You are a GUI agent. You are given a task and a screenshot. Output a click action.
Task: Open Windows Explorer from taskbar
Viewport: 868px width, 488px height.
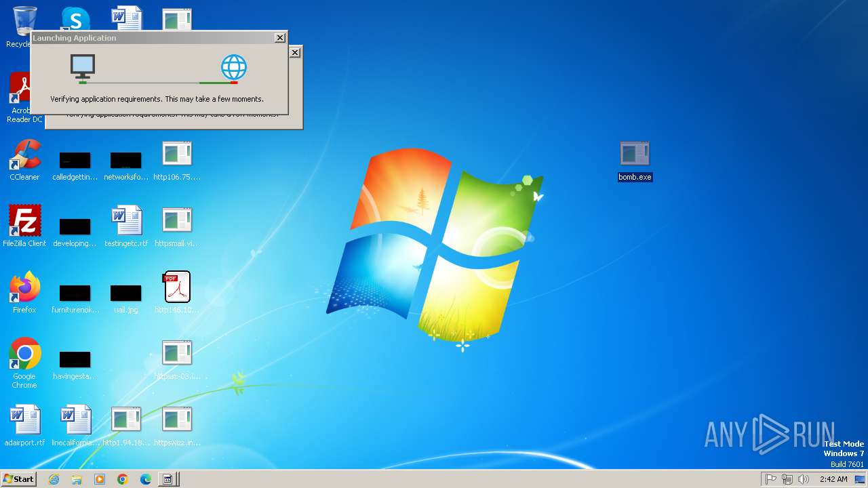[77, 479]
